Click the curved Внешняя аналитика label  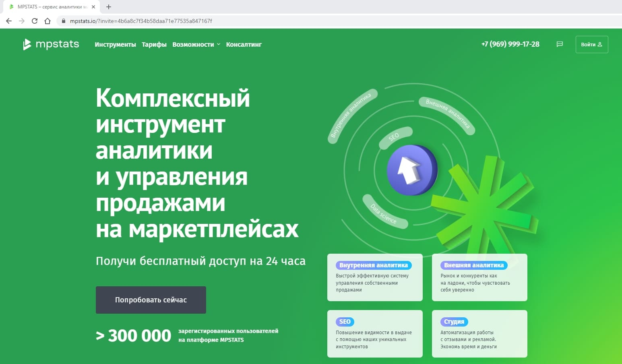click(447, 115)
